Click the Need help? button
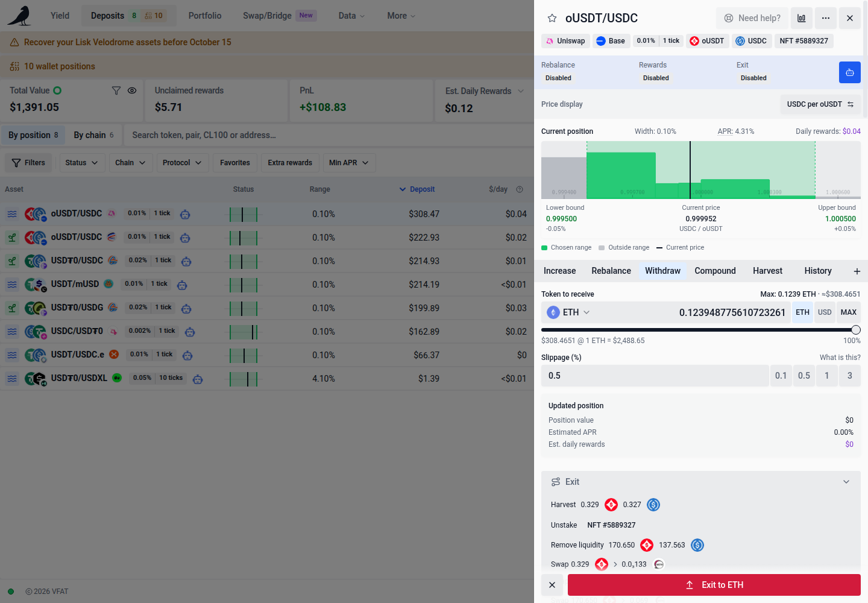The width and height of the screenshot is (868, 603). (x=752, y=18)
